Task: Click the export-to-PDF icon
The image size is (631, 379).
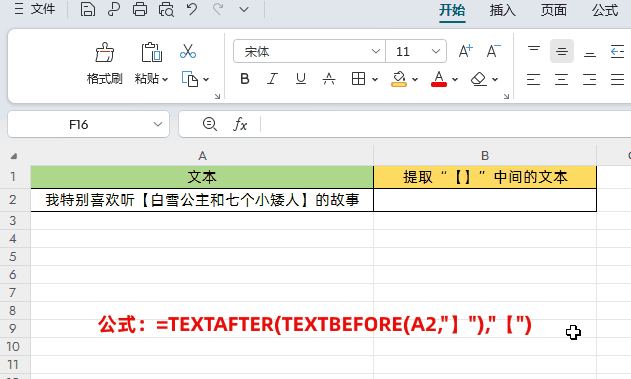Action: (x=114, y=9)
